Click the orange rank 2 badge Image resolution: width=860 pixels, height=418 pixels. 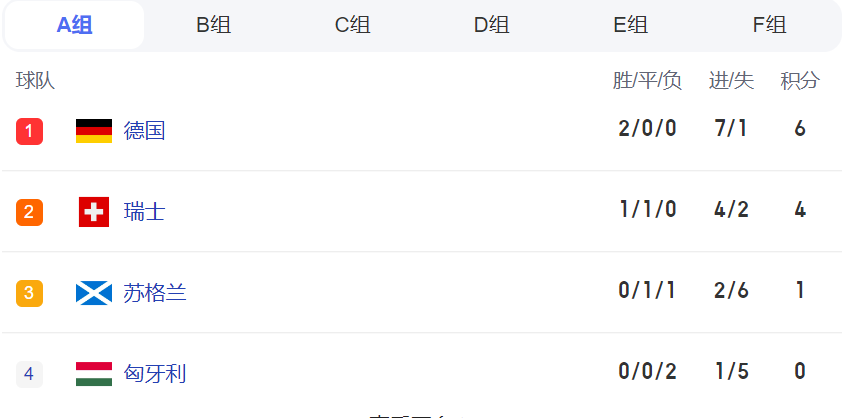point(29,212)
